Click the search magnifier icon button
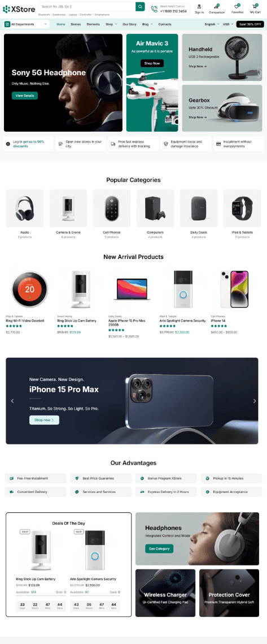 tap(140, 7)
